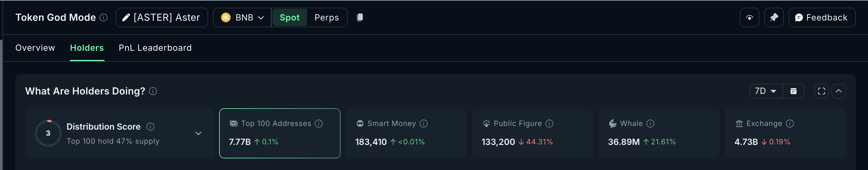Screen dimensions: 868x170
Task: Open the BNB chain dropdown
Action: 242,17
